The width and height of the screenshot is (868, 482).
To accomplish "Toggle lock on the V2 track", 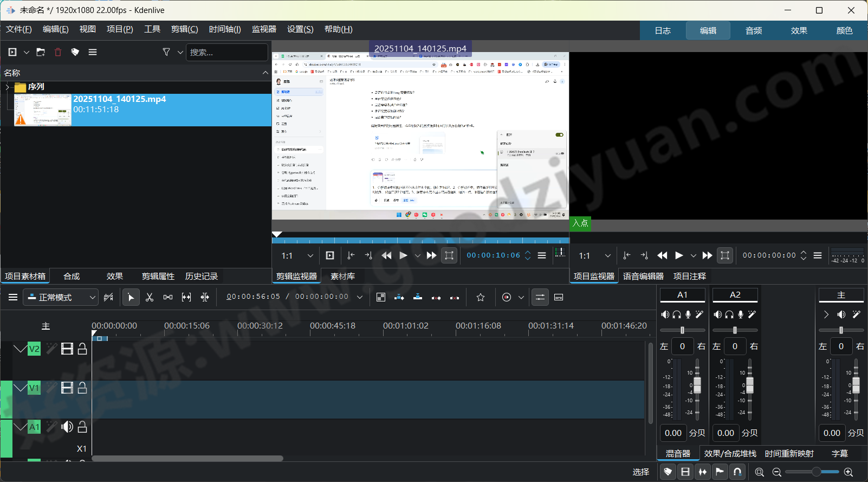I will 82,349.
